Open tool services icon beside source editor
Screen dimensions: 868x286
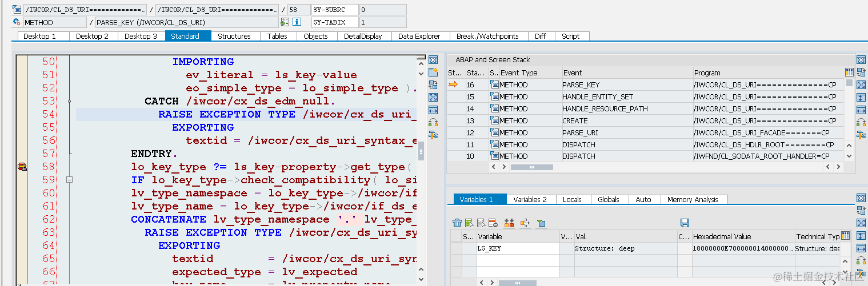coord(433,135)
